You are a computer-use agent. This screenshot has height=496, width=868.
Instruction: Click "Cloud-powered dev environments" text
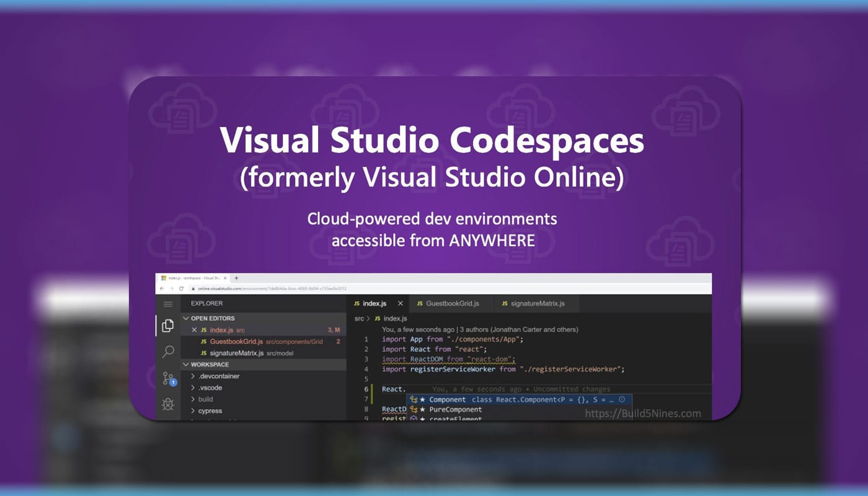[432, 219]
